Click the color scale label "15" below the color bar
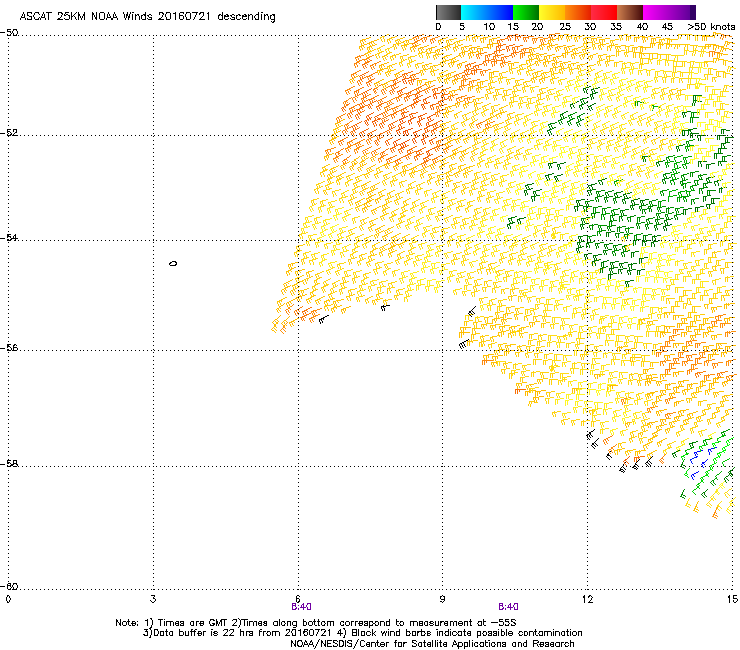This screenshot has height=650, width=740. pyautogui.click(x=513, y=27)
